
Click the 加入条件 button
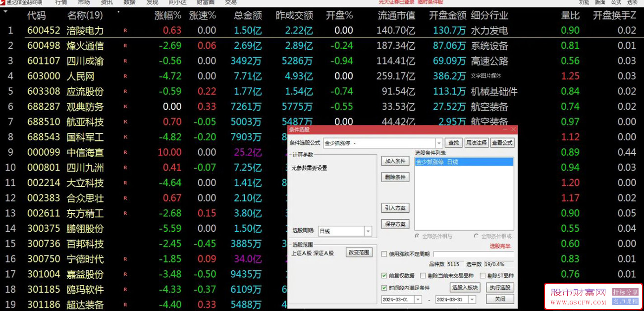click(x=395, y=161)
